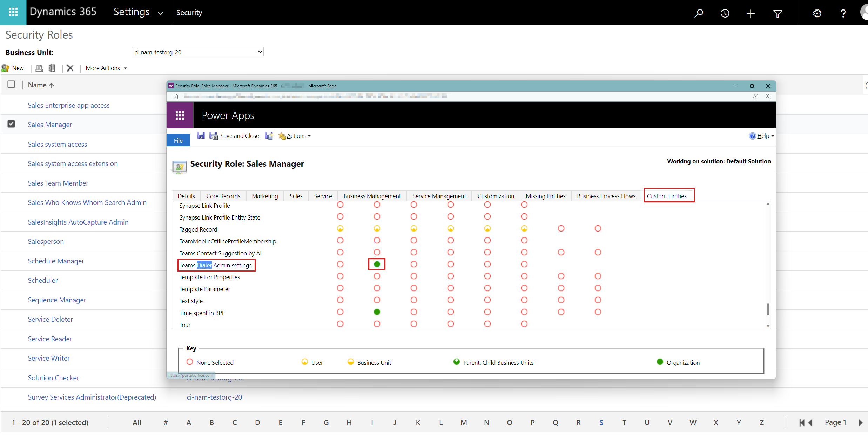
Task: Go to next page arrow
Action: pos(860,423)
